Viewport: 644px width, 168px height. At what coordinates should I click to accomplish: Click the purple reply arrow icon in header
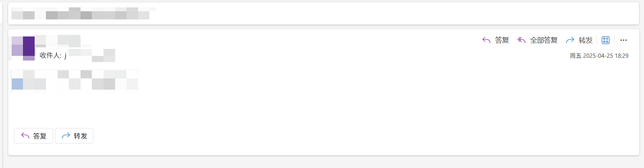click(486, 40)
